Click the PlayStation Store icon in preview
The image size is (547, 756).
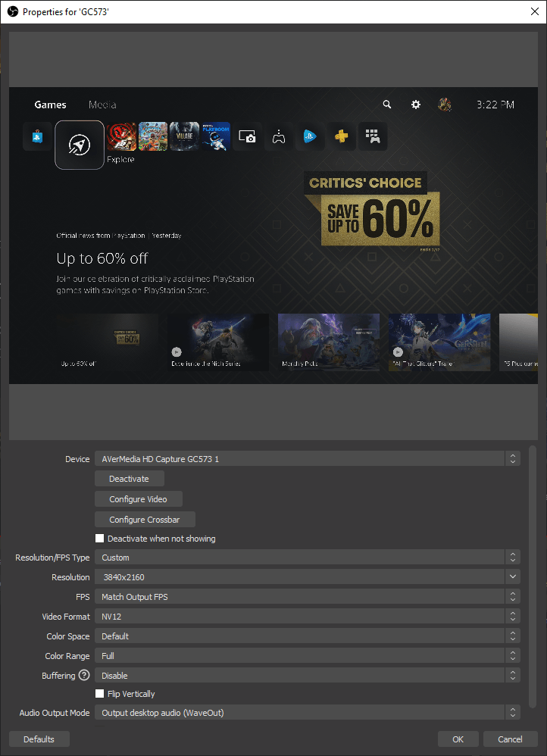(x=37, y=137)
